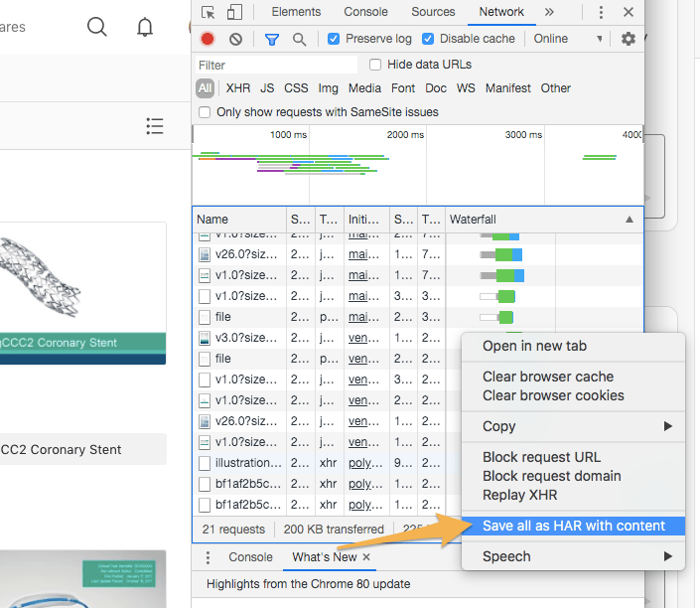Click the CCC2 Coronary Stent green caption
700x608 pixels.
[83, 343]
